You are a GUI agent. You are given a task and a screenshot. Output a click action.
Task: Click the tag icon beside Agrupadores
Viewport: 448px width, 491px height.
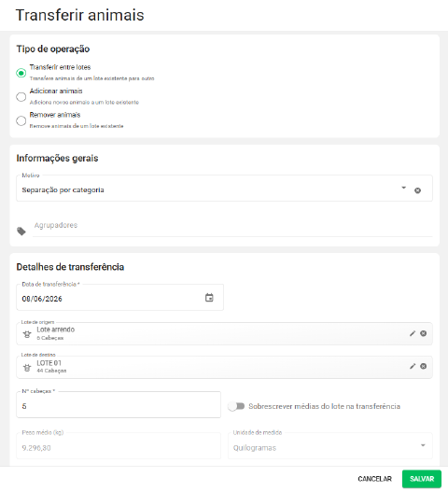(21, 231)
